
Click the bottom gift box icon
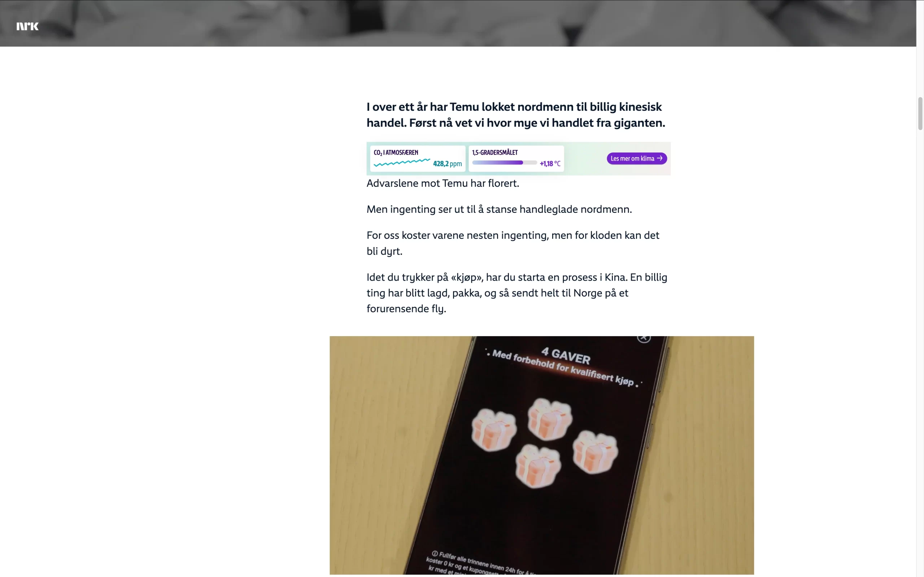(x=538, y=466)
